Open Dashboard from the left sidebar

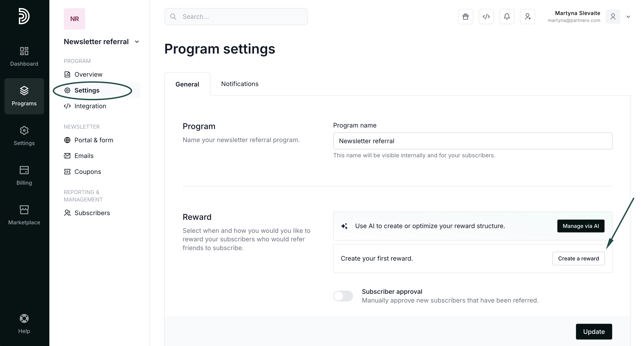coord(24,56)
